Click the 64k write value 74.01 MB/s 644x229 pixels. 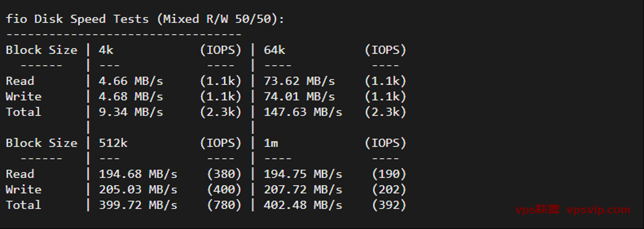pos(299,97)
